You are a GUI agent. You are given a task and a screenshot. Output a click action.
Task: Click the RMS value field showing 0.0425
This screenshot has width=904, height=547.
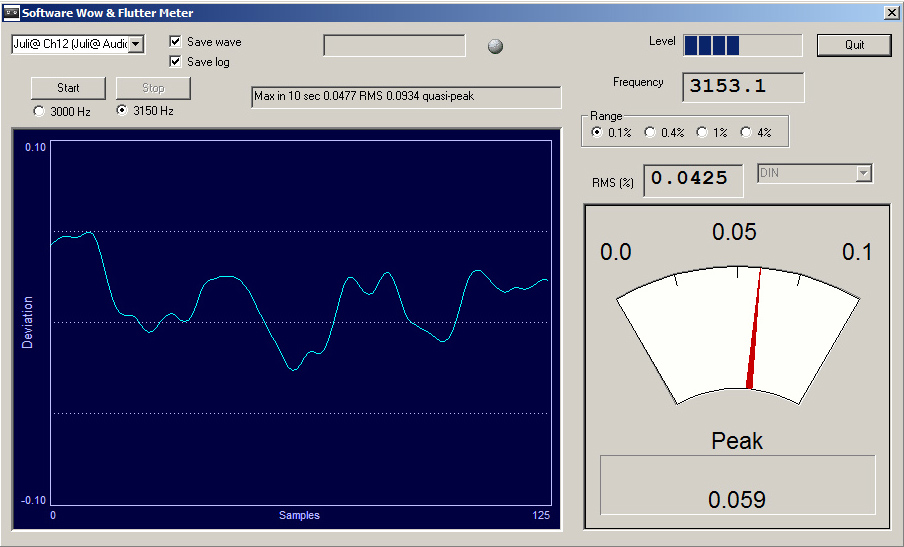tap(693, 180)
